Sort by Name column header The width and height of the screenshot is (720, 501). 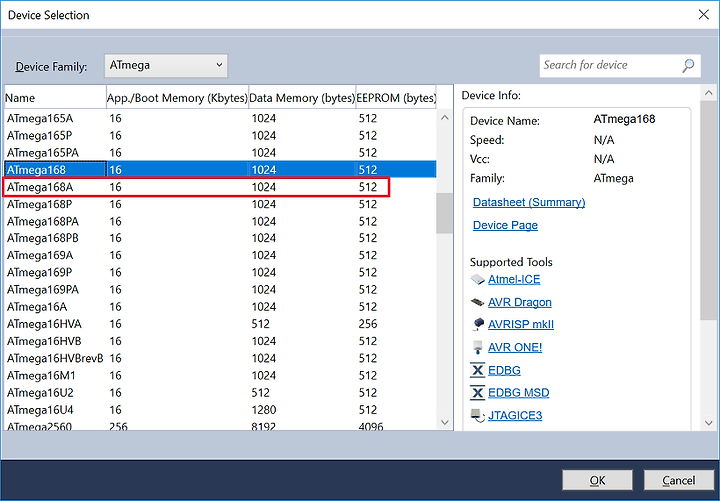click(x=55, y=98)
